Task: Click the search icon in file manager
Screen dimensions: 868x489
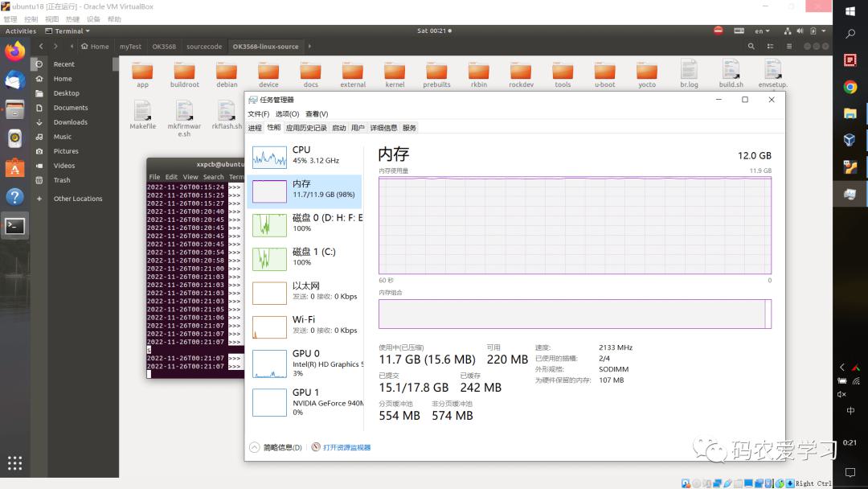Action: [x=751, y=47]
